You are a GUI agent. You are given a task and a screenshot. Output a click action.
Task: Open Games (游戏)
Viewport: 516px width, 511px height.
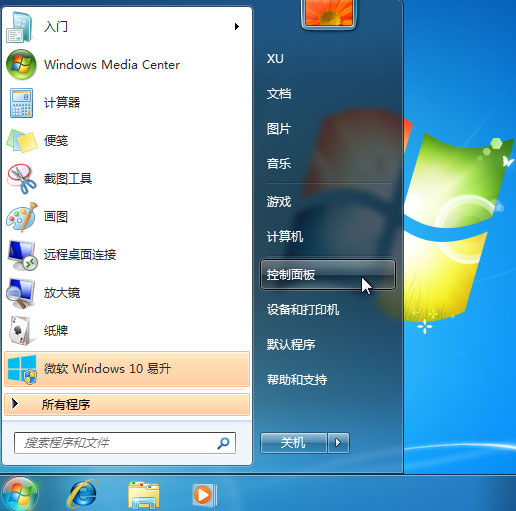[279, 202]
